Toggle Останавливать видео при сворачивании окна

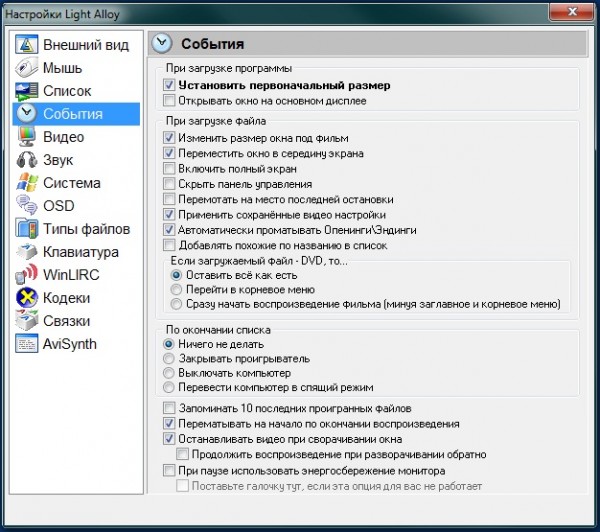coord(169,438)
